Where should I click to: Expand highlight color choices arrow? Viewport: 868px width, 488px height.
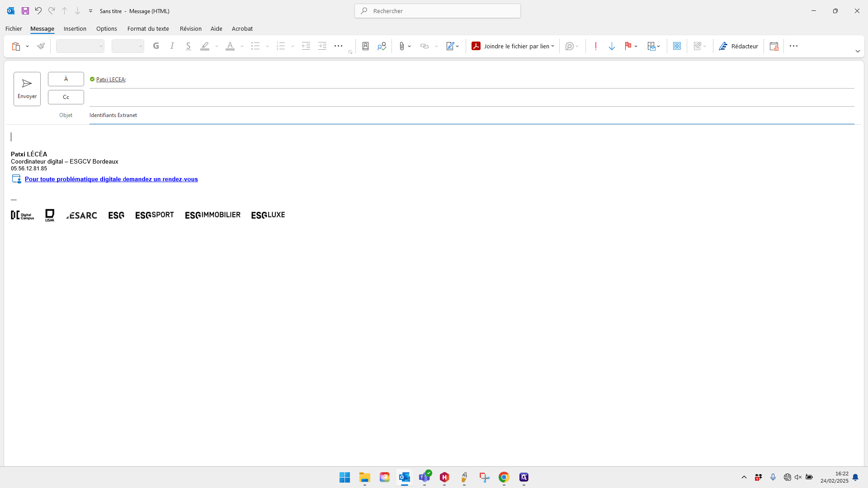pos(217,46)
